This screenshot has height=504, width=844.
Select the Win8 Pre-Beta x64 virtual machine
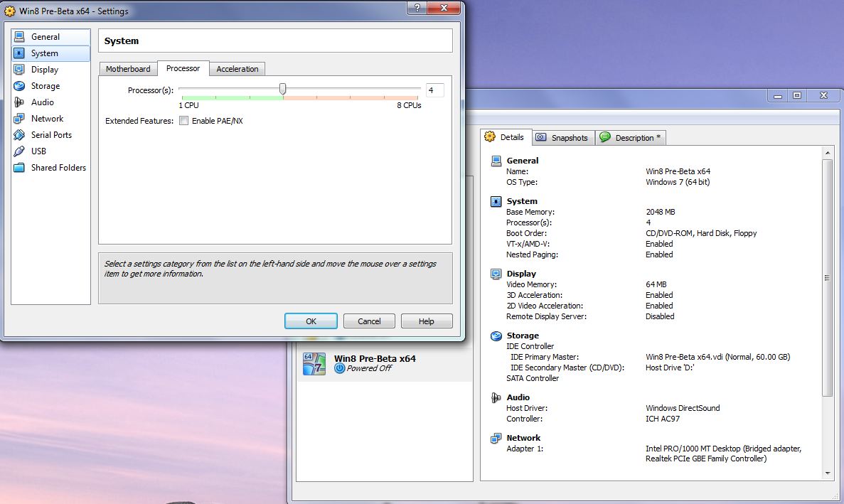pyautogui.click(x=375, y=363)
